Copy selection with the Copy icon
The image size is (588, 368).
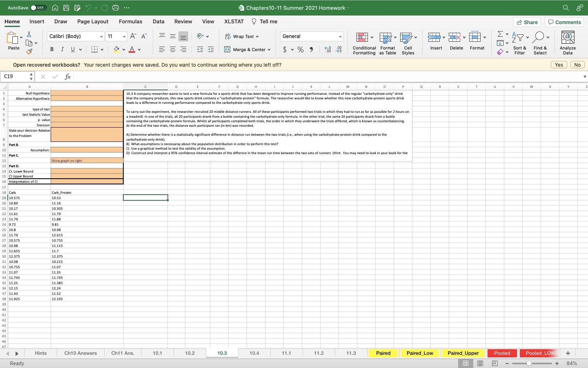pyautogui.click(x=29, y=43)
